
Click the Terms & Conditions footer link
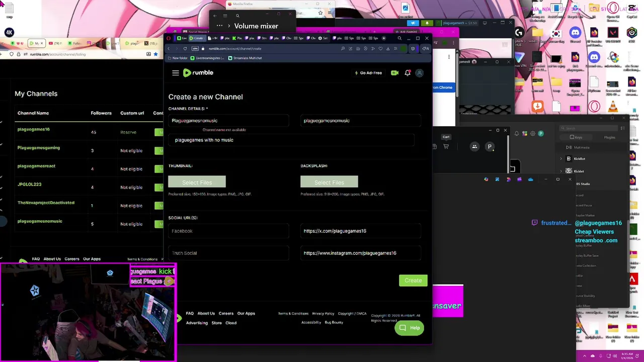(293, 314)
